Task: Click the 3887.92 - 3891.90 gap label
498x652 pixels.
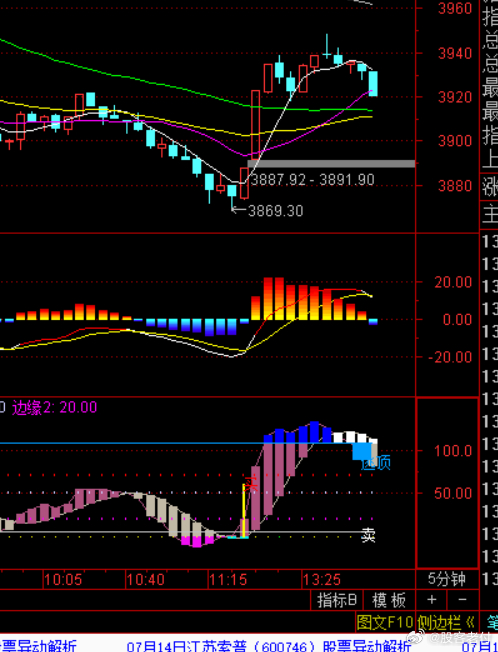Action: point(313,180)
